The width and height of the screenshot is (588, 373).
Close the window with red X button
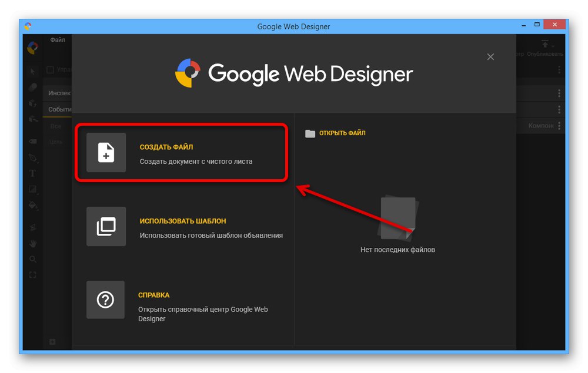click(554, 24)
